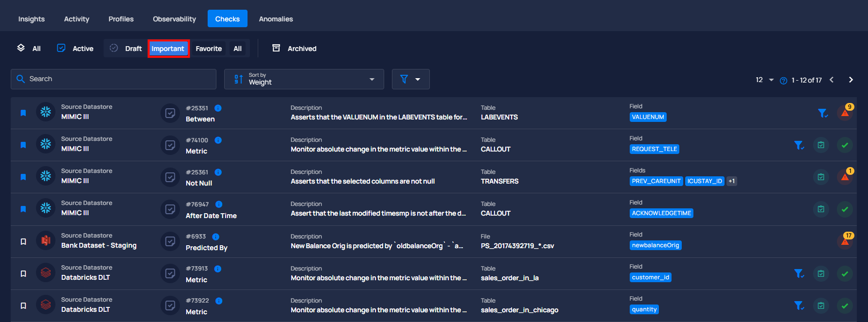Select the checkbox for check #73913
Viewport: 868px width, 322px height.
pos(170,273)
